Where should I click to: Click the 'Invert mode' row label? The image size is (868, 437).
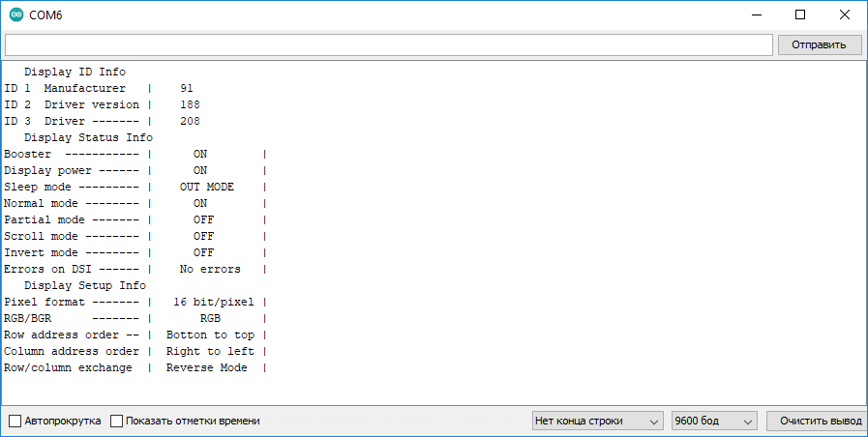point(41,252)
